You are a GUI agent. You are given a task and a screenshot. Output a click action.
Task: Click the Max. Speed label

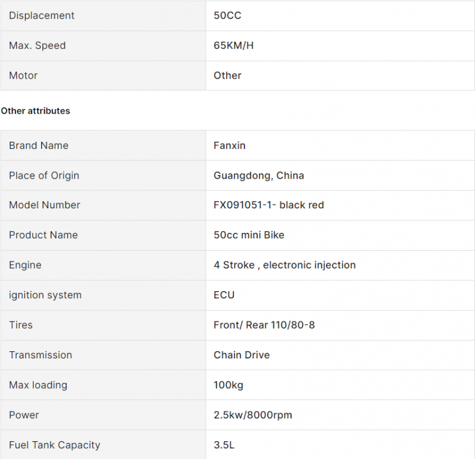(x=37, y=46)
